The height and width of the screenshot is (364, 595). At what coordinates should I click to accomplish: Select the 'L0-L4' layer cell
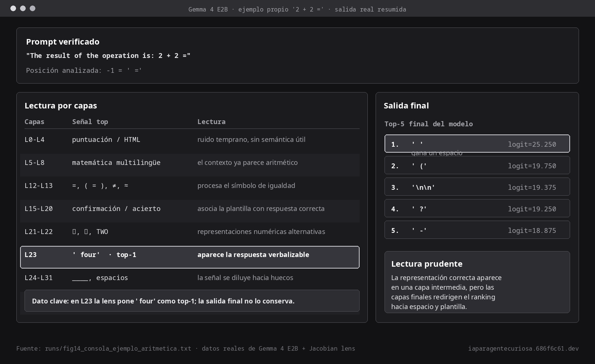[34, 140]
